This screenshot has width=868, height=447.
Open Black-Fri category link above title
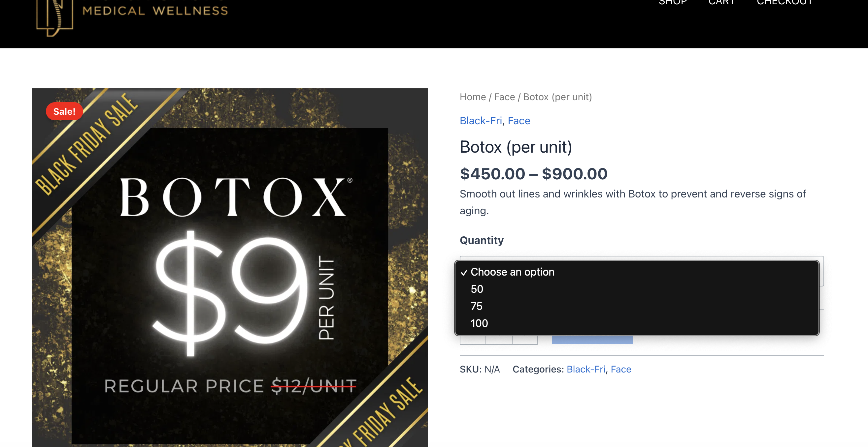pyautogui.click(x=481, y=121)
